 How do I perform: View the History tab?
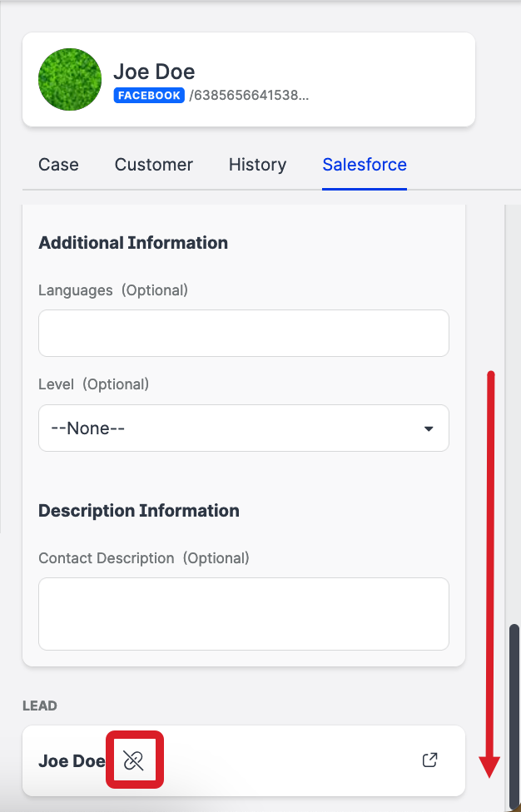[257, 165]
